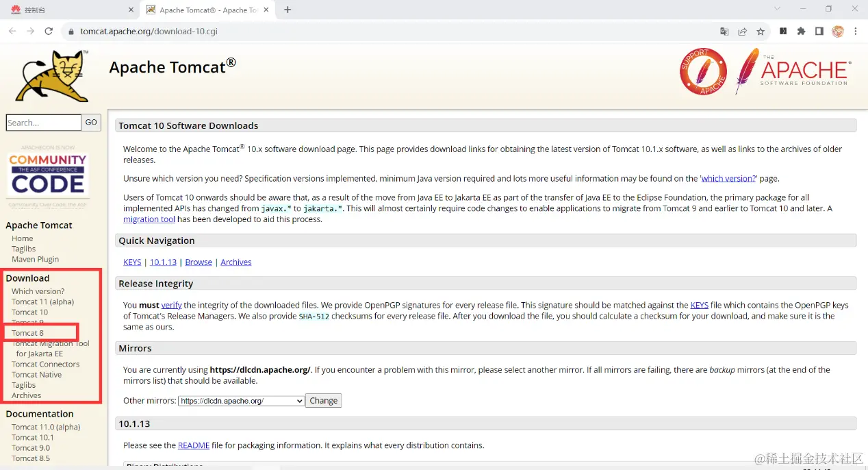Go back with browser back arrow
868x470 pixels.
pos(12,32)
